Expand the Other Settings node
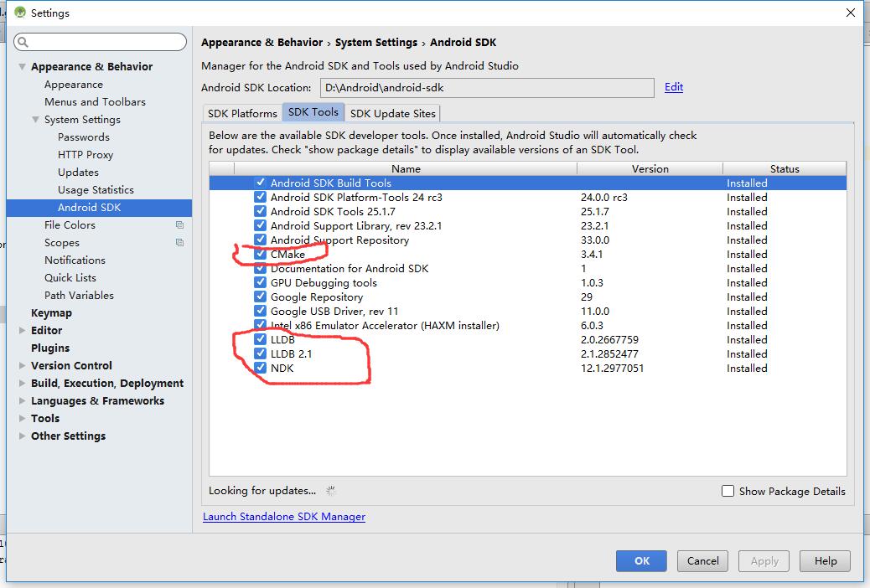This screenshot has height=588, width=870. [x=22, y=436]
